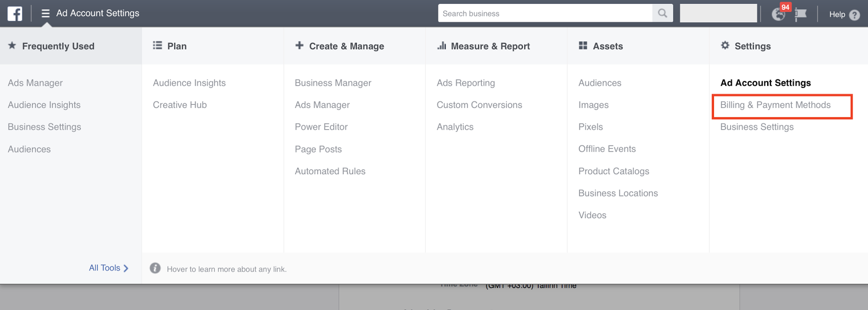The width and height of the screenshot is (868, 310).
Task: Open Ads Reporting link
Action: click(465, 83)
